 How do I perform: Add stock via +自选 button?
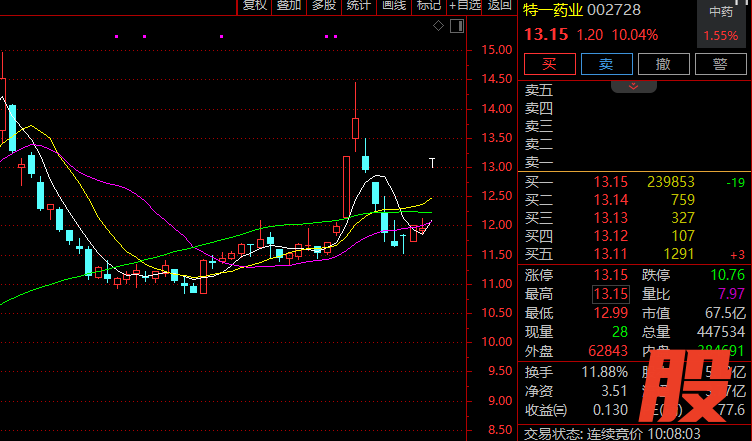pyautogui.click(x=465, y=6)
